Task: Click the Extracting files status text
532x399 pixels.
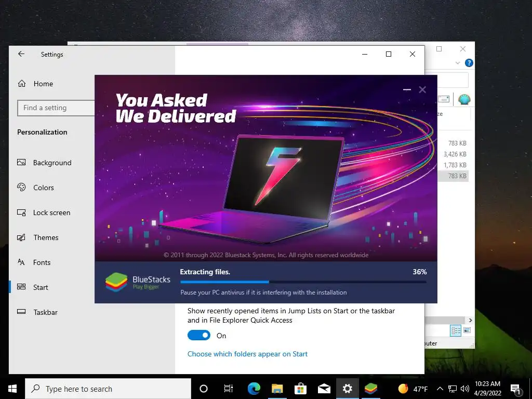Action: 205,272
